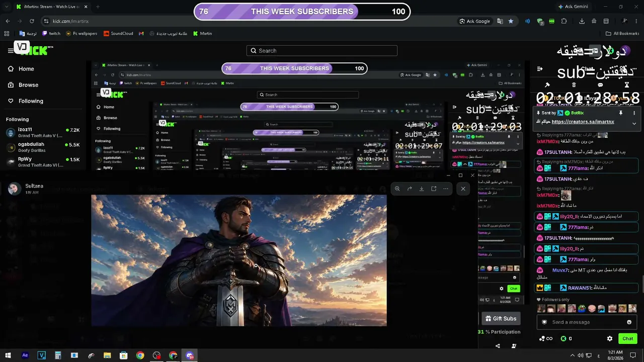Screen dimensions: 644x362
Task: Open the Extensions puzzle icon
Action: click(564, 21)
